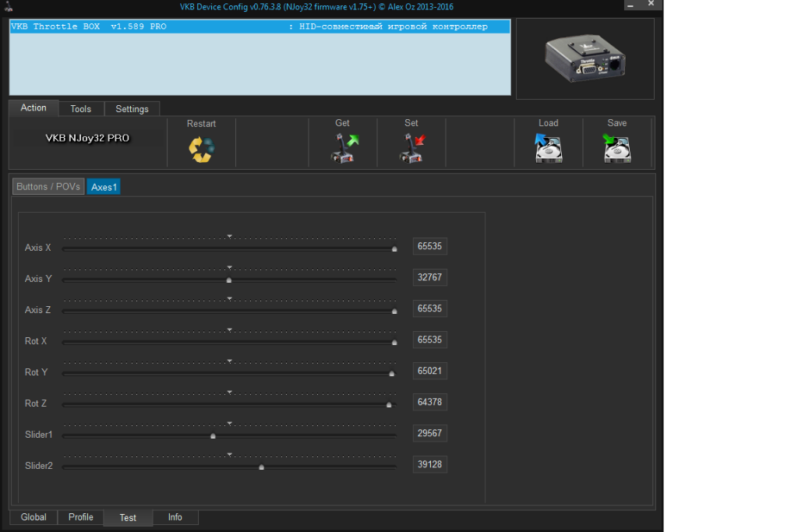
Task: Click the Axis X label
Action: point(38,248)
